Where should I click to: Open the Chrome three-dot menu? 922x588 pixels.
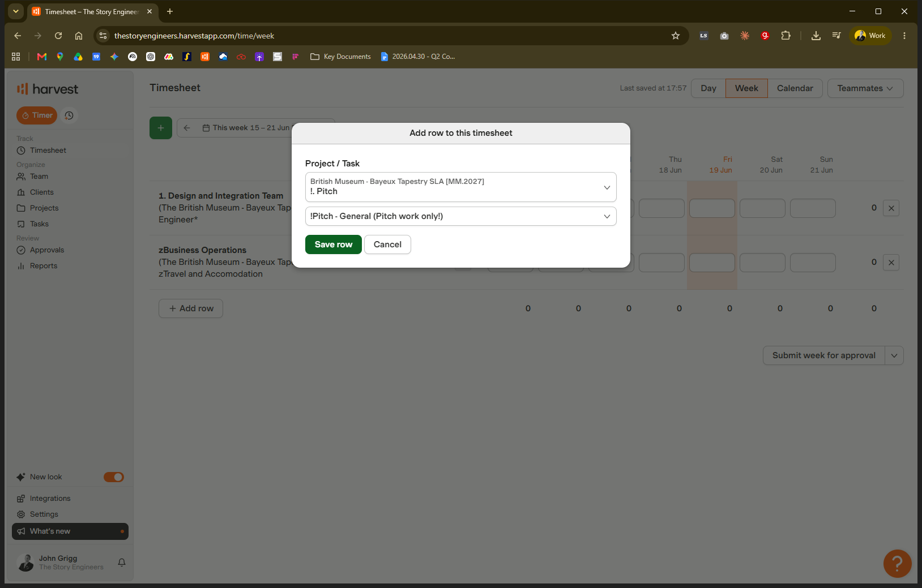click(904, 36)
